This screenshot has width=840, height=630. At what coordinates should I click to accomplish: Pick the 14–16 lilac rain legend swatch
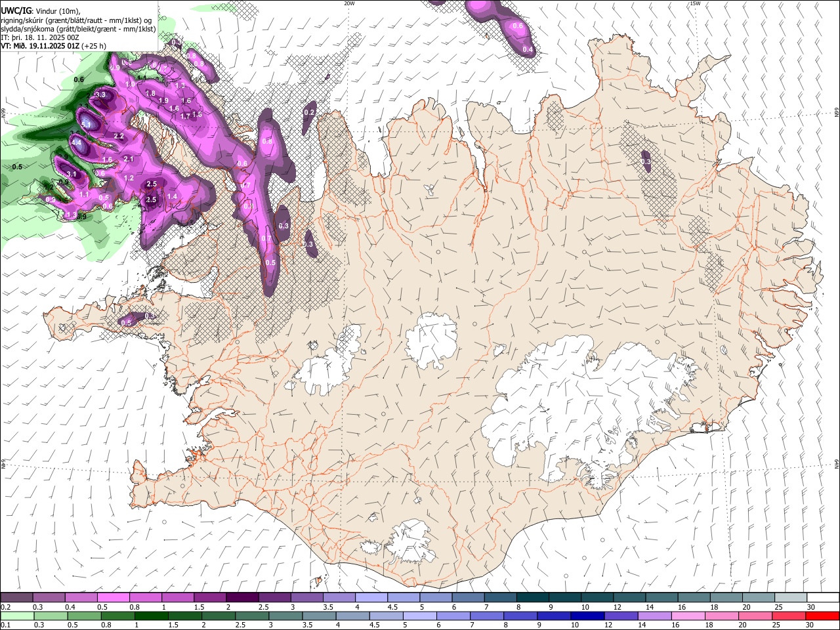click(654, 616)
